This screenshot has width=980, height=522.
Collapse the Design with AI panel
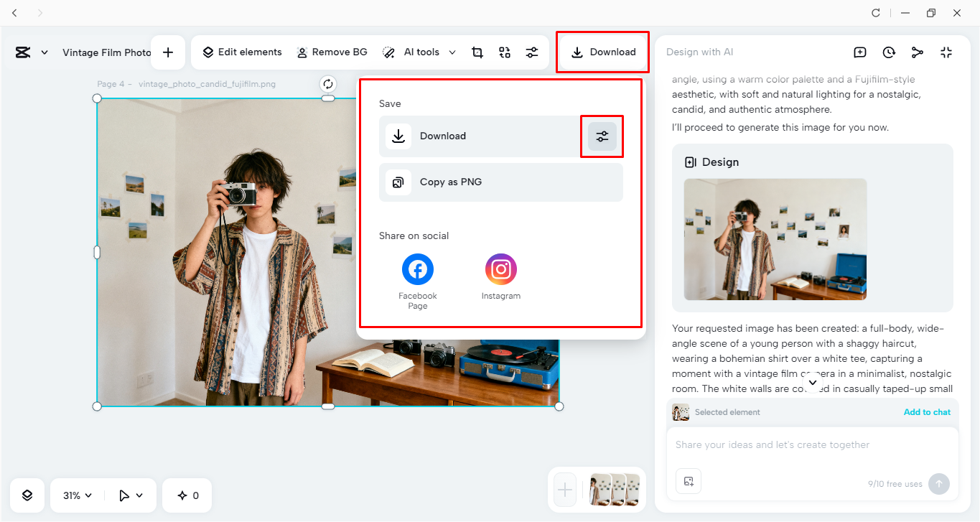pyautogui.click(x=946, y=52)
